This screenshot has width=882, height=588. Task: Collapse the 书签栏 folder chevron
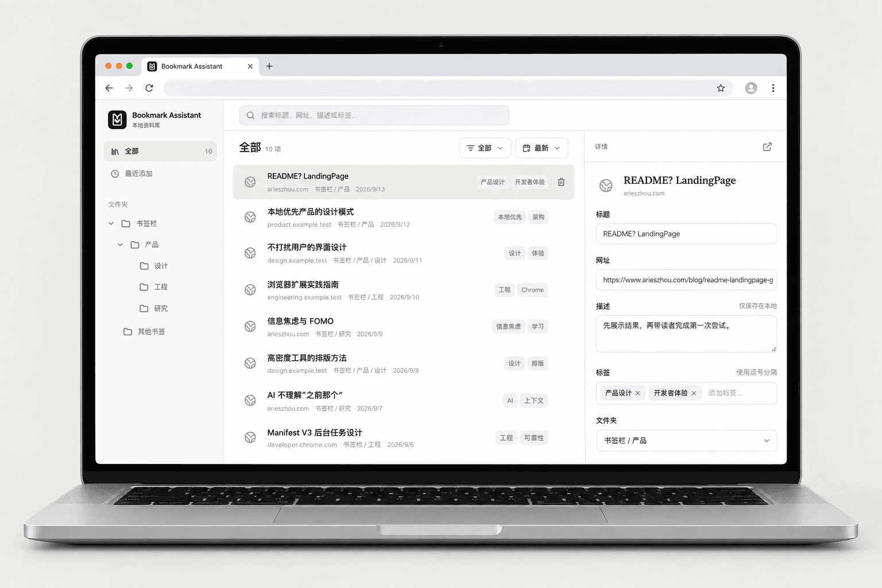point(111,223)
